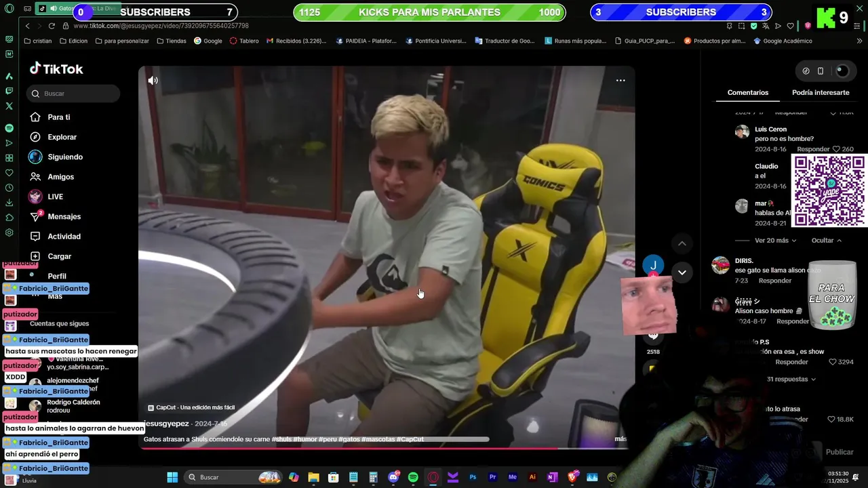The width and height of the screenshot is (868, 488).
Task: Open the cristian bookmarks folder
Action: (x=37, y=41)
